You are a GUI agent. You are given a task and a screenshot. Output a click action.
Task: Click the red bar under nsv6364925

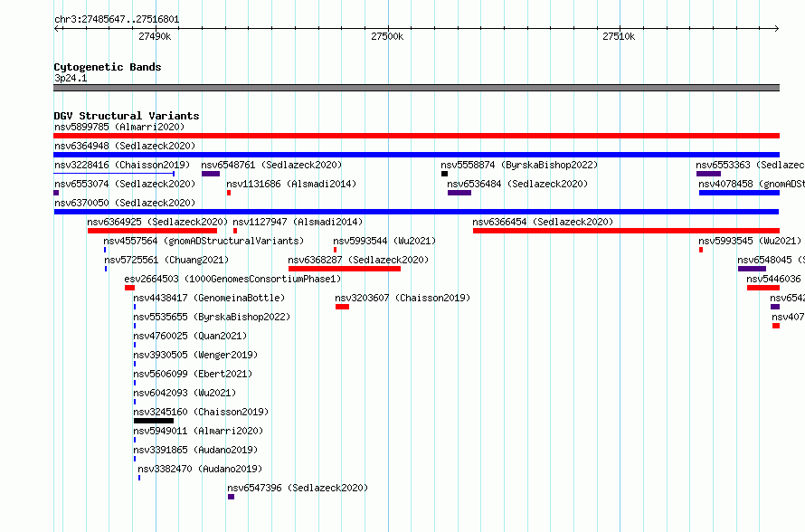click(153, 231)
